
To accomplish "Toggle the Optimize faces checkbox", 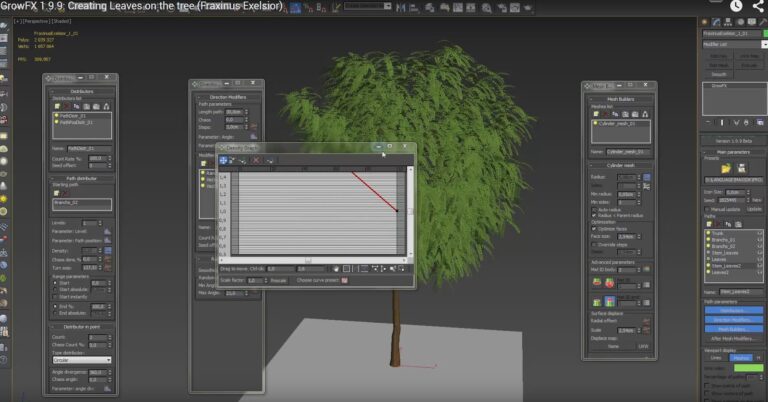I will click(x=594, y=229).
